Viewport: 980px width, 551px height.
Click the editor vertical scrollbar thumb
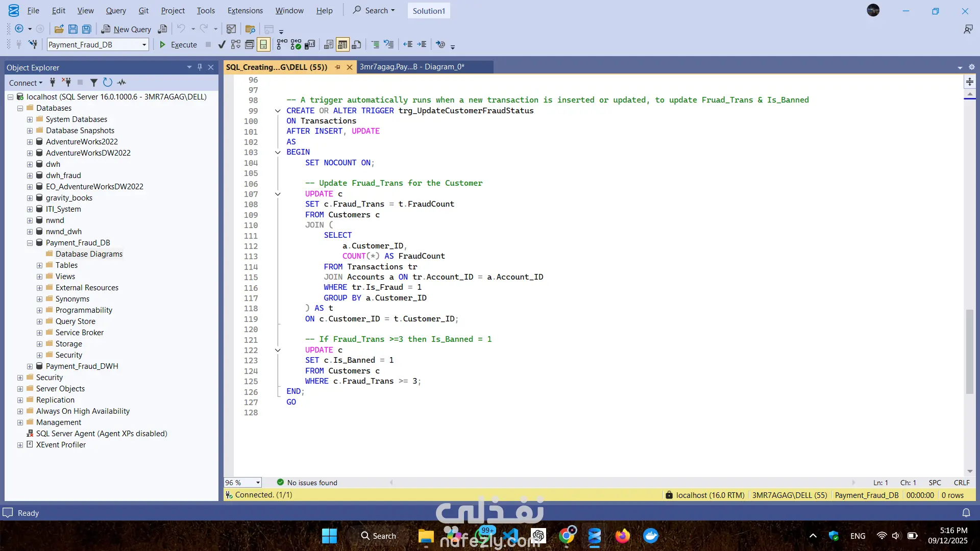coord(969,352)
